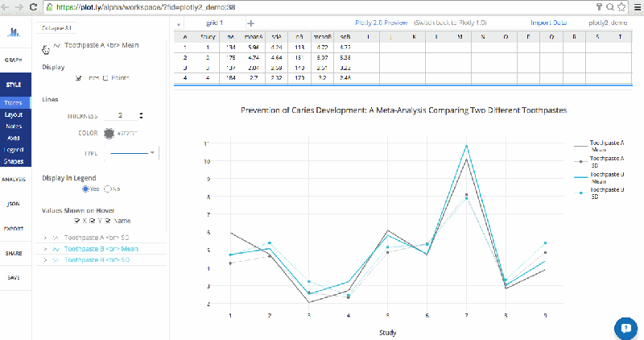644x340 pixels.
Task: Open the STYLE sidebar section
Action: point(14,85)
